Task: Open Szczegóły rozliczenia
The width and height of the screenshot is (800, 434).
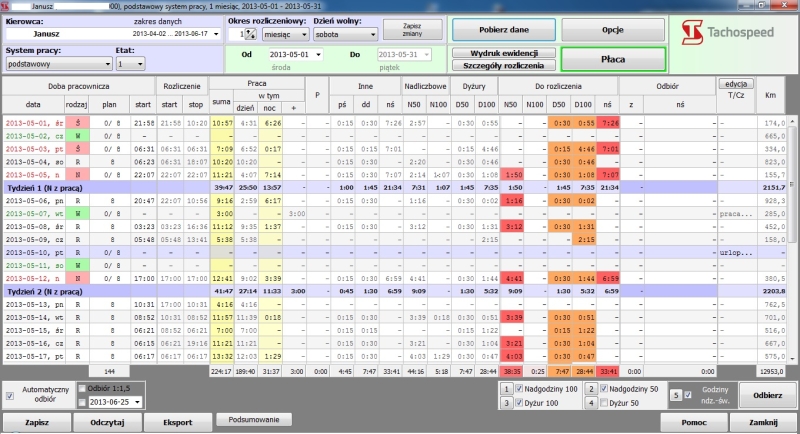Action: click(x=504, y=65)
